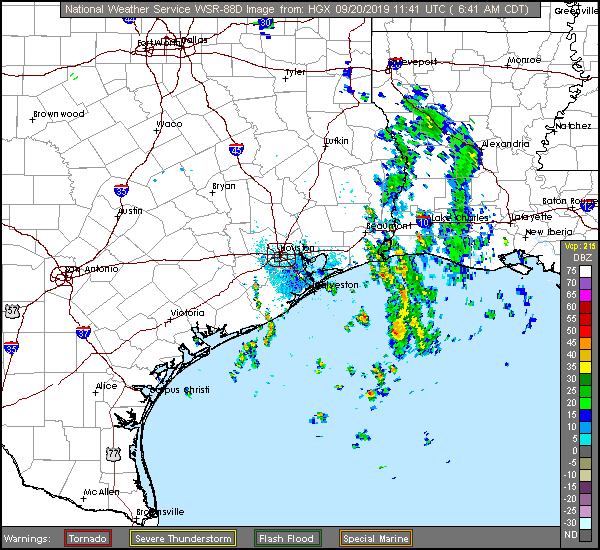Click the Interstate 35 shield near the southwest edge

pyautogui.click(x=11, y=348)
